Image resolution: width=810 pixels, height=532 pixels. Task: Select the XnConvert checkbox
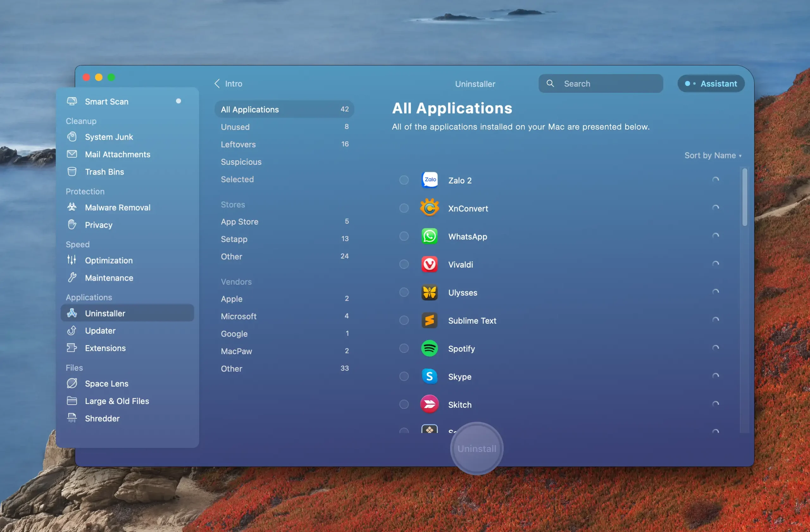tap(404, 208)
